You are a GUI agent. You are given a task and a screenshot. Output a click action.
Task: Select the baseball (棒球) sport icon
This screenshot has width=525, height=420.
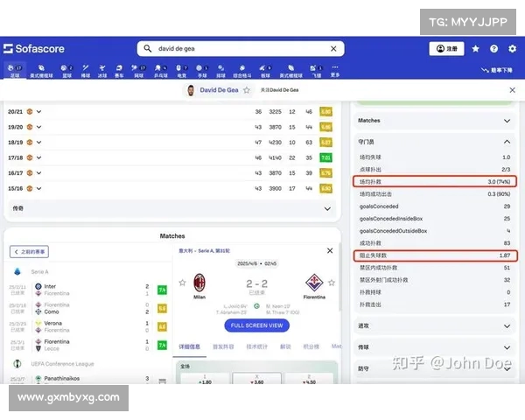(x=86, y=71)
